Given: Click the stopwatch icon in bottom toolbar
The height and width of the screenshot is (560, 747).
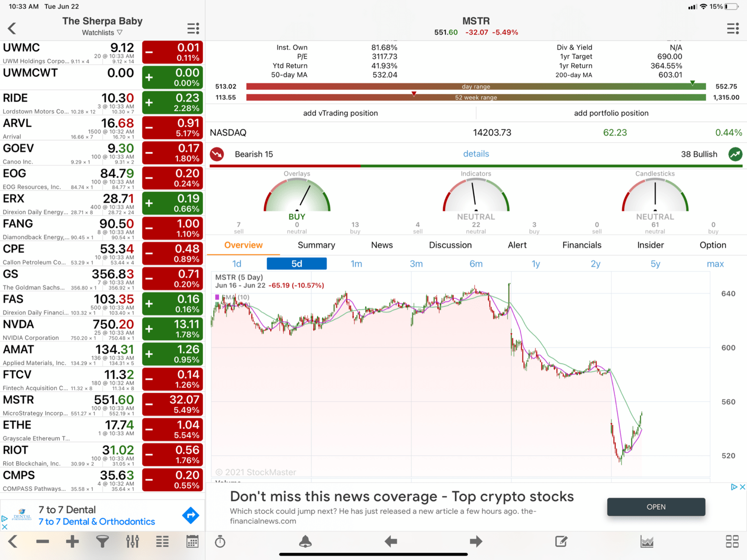Looking at the screenshot, I should tap(220, 542).
